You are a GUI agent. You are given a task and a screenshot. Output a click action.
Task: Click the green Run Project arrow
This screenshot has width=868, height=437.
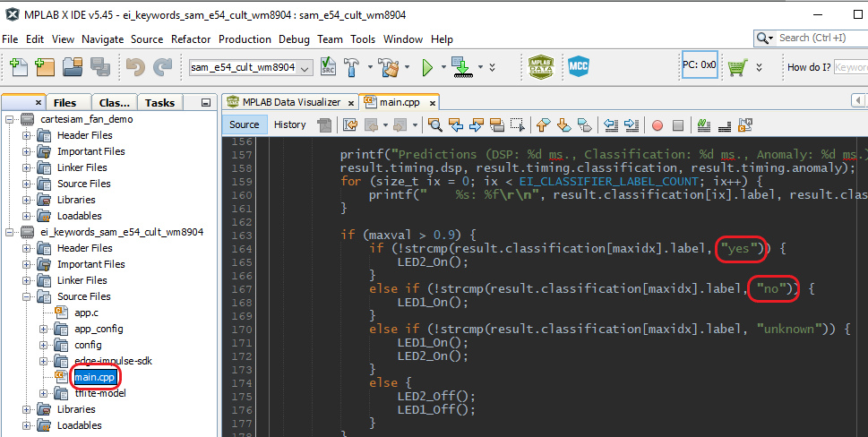coord(427,67)
